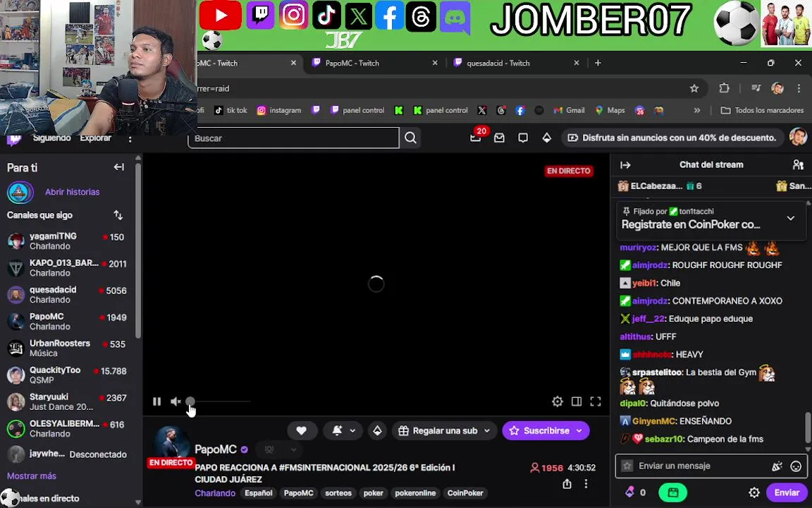Collapse the stream chat panel

(626, 165)
